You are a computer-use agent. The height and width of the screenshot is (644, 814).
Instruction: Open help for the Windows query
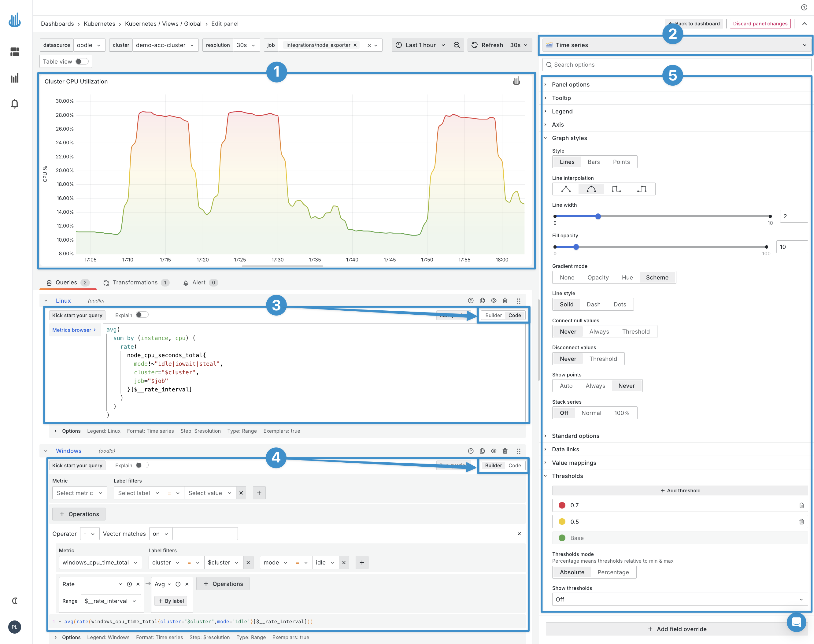pyautogui.click(x=471, y=451)
